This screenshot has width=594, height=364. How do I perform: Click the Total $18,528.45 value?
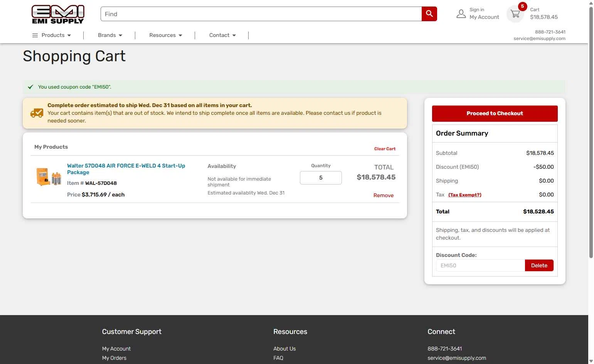point(538,211)
